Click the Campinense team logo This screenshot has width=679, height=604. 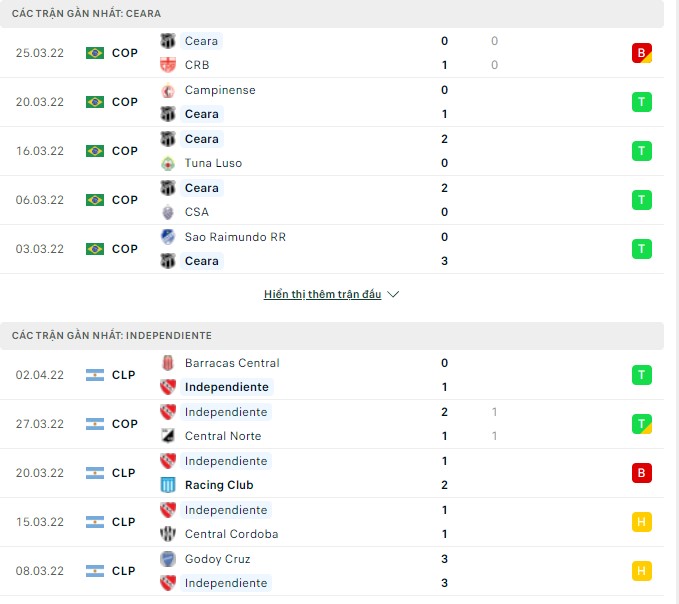pos(168,90)
